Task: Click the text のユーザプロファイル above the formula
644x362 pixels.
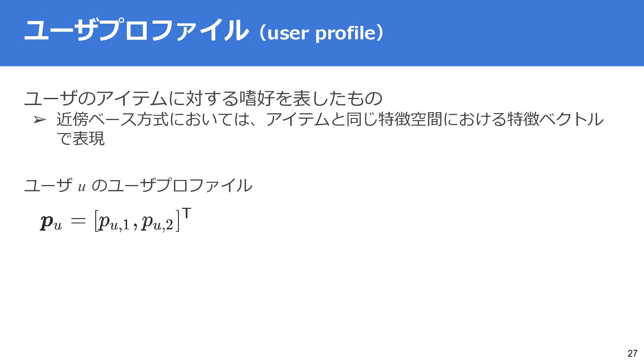Action: [x=172, y=185]
